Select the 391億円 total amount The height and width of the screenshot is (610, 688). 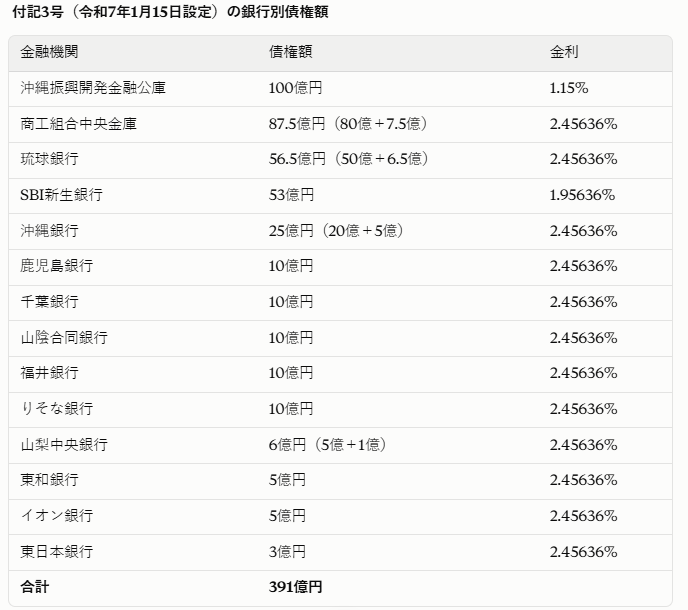(x=295, y=587)
